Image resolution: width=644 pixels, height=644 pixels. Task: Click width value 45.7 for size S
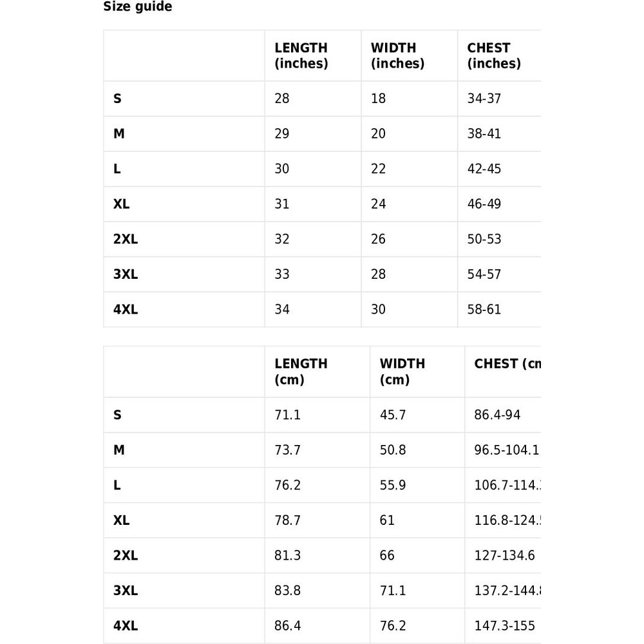392,415
